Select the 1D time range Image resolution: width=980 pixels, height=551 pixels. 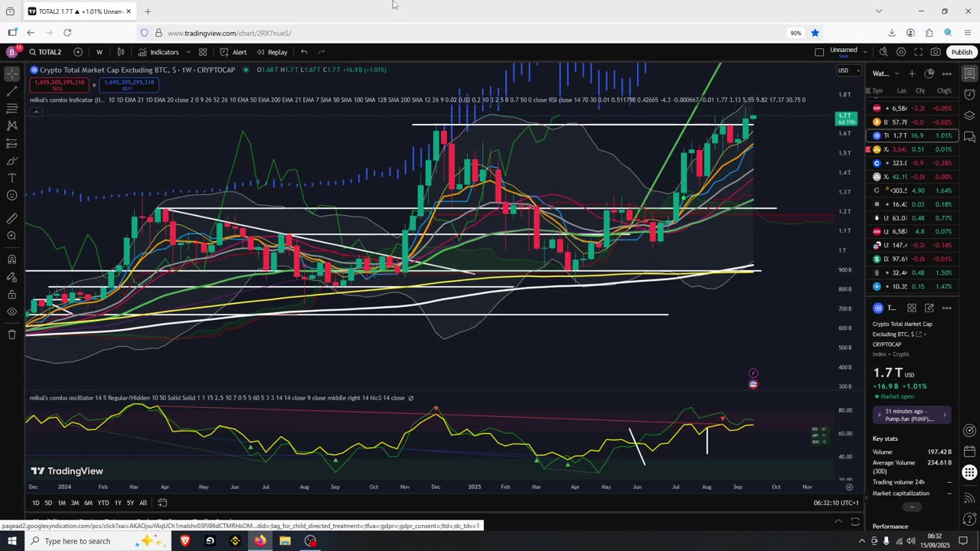click(x=35, y=503)
